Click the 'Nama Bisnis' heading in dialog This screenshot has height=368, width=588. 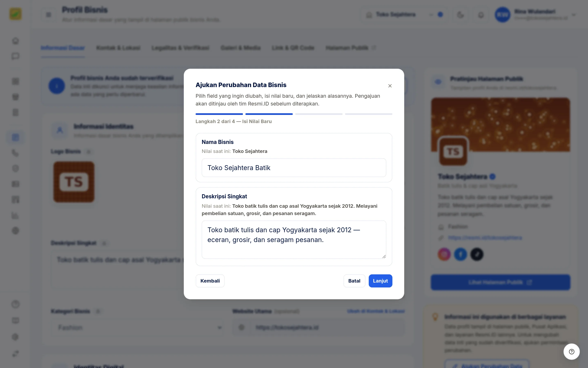(217, 142)
